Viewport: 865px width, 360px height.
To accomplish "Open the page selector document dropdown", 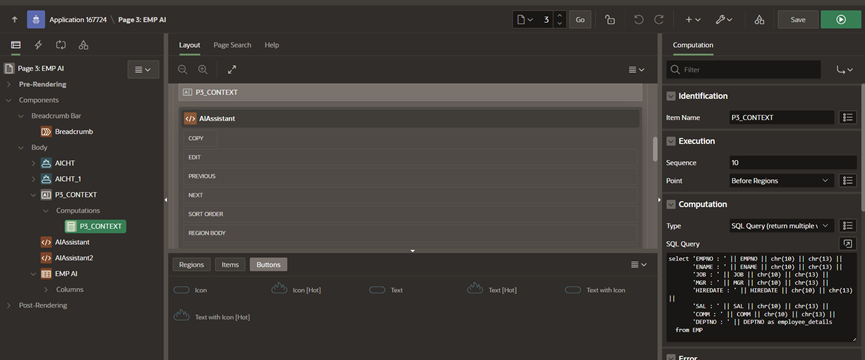I will (525, 19).
